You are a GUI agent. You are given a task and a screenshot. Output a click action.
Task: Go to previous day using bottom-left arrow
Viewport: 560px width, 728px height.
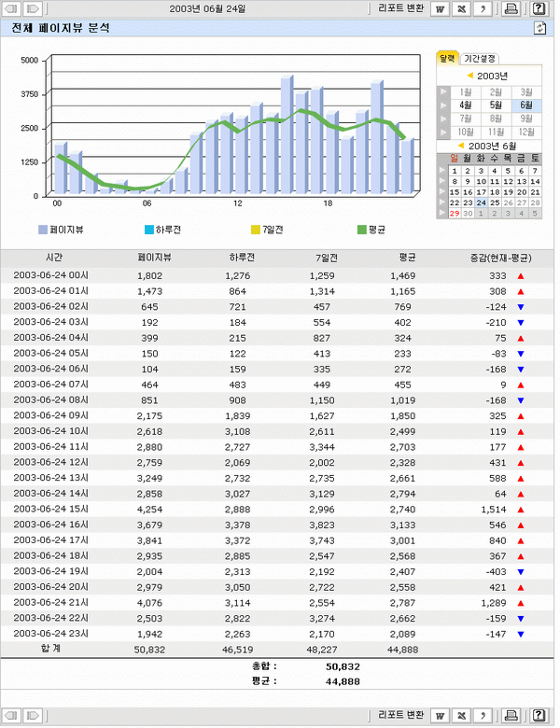[x=11, y=715]
